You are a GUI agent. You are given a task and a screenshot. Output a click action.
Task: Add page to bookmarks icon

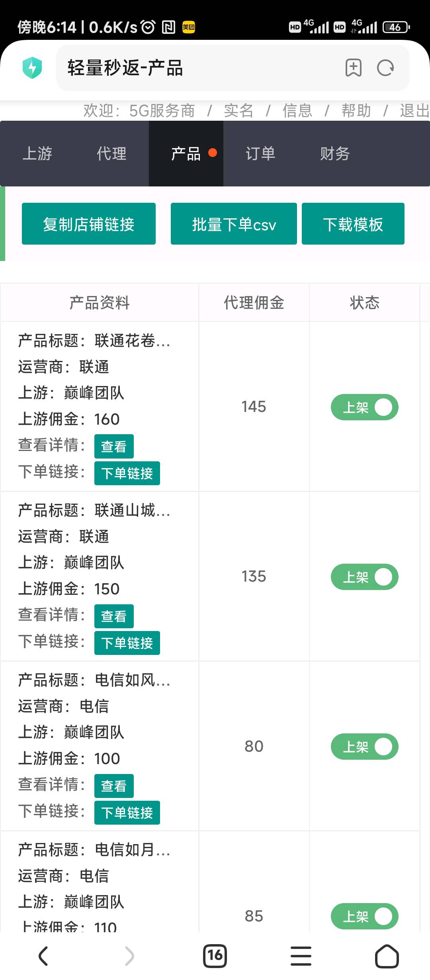click(x=353, y=68)
